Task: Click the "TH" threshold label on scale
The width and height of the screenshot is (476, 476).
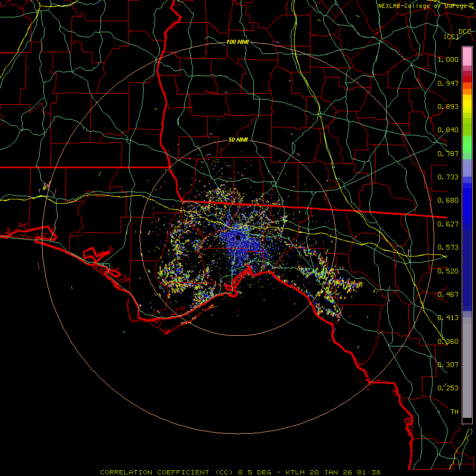Action: click(454, 412)
